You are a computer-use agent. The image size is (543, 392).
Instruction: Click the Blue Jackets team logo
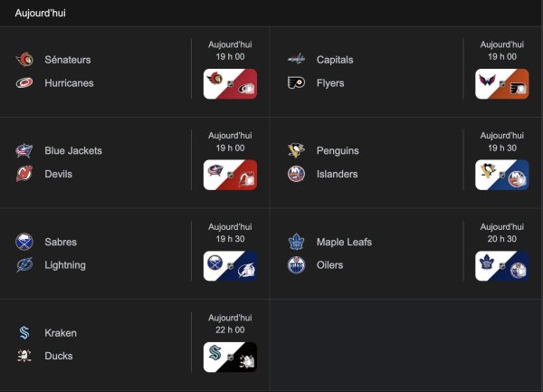(24, 151)
